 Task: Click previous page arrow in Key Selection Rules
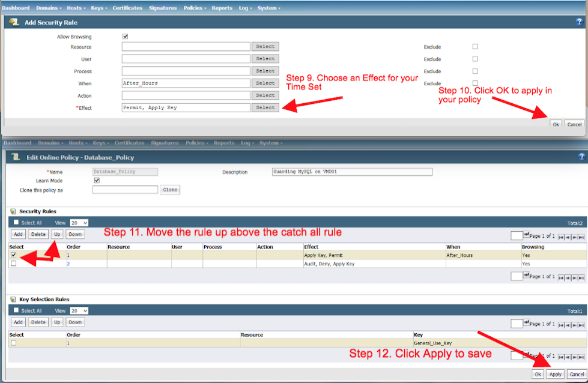pos(568,324)
